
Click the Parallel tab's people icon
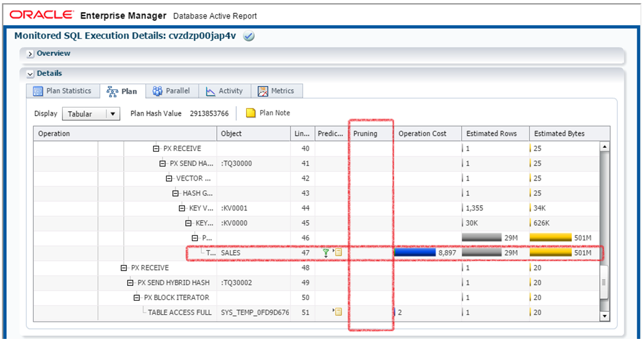coord(157,91)
